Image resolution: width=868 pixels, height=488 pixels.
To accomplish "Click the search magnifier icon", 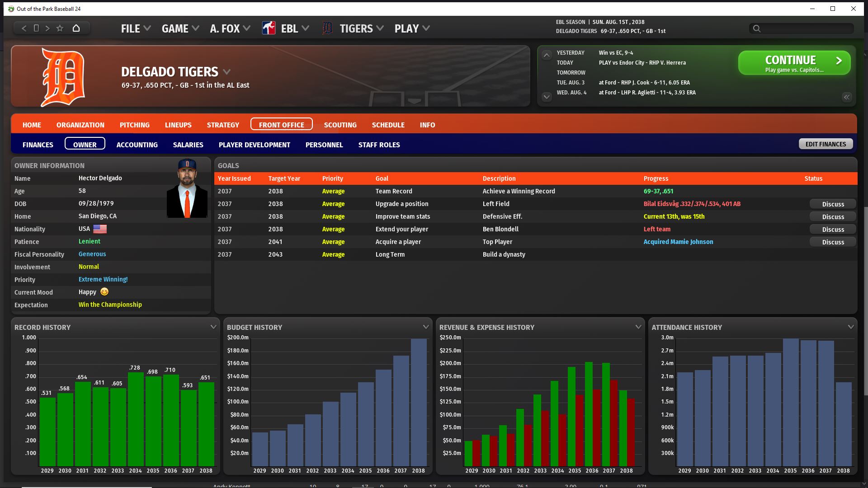I will tap(757, 28).
